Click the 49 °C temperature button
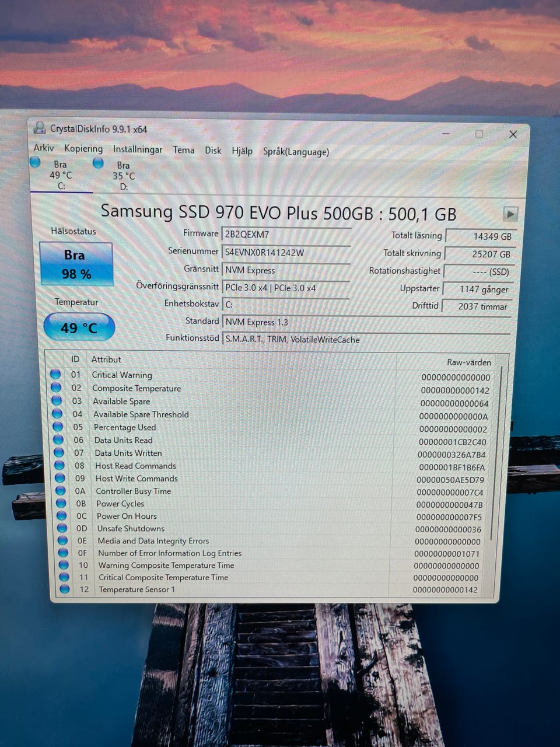 (79, 327)
